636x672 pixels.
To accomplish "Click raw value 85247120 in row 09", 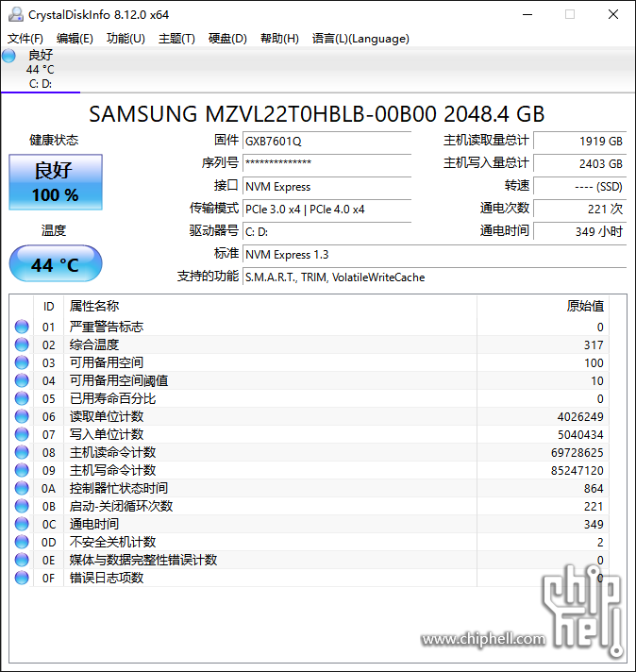I will pos(577,471).
